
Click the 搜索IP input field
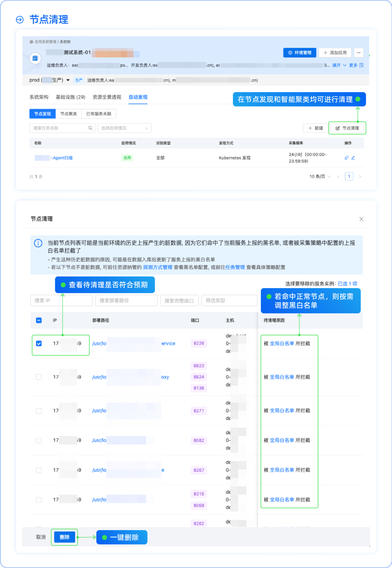tap(61, 301)
